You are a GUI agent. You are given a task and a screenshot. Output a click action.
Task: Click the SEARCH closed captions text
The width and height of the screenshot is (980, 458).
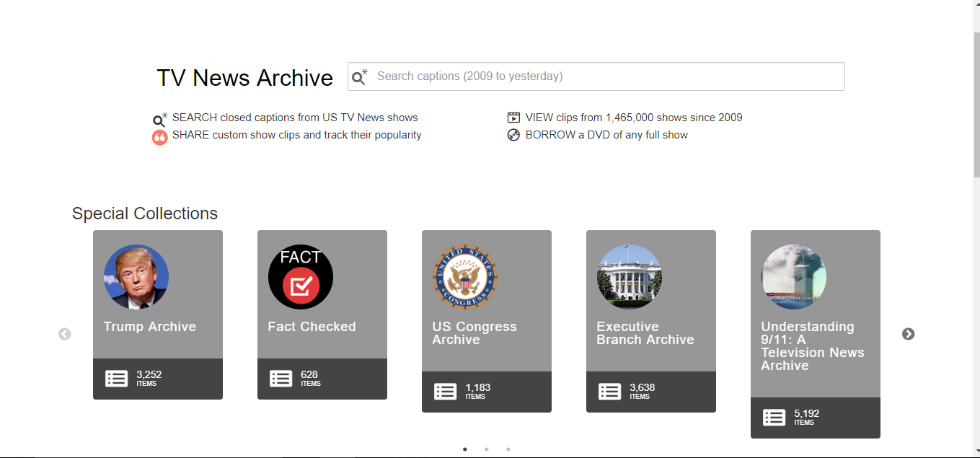tap(295, 118)
